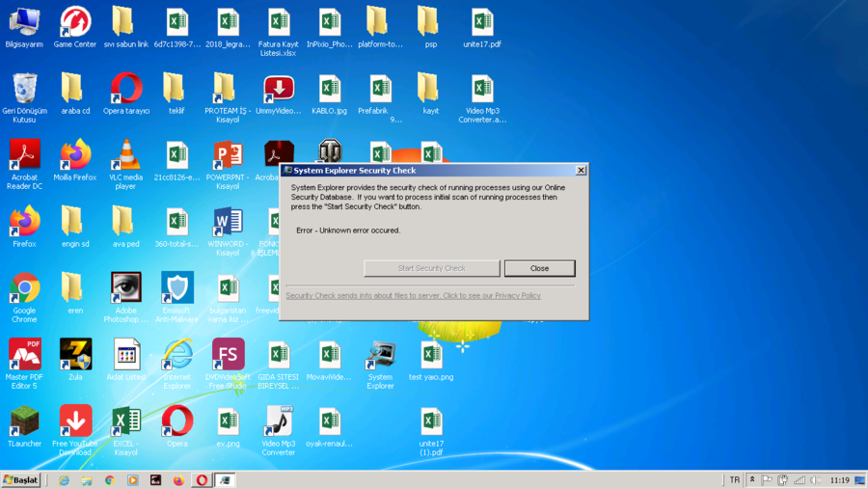868x489 pixels.
Task: Open Windows Explorer from taskbar
Action: 87,480
